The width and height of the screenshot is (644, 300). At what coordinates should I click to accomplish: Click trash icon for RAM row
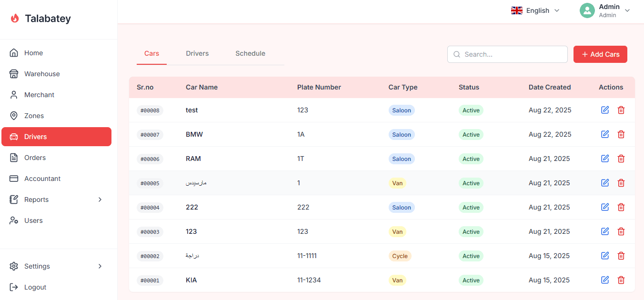click(621, 159)
